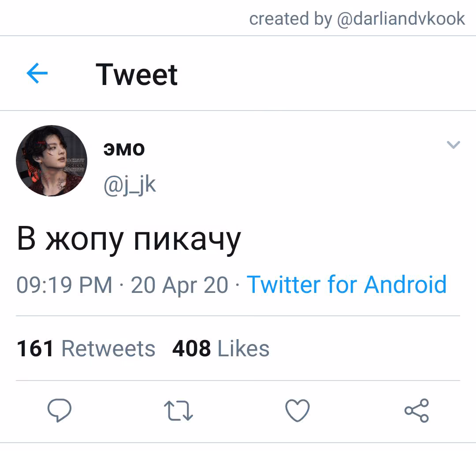View the 161 Retweets list
476x451 pixels.
[86, 348]
